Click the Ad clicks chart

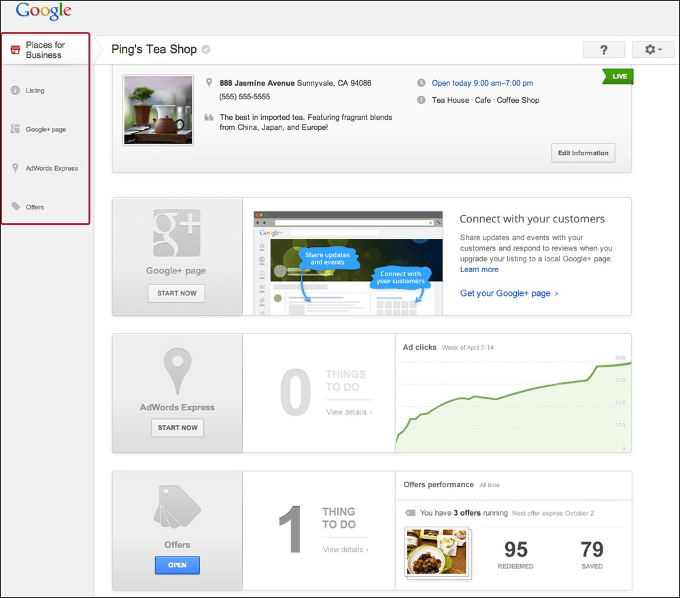tap(513, 403)
